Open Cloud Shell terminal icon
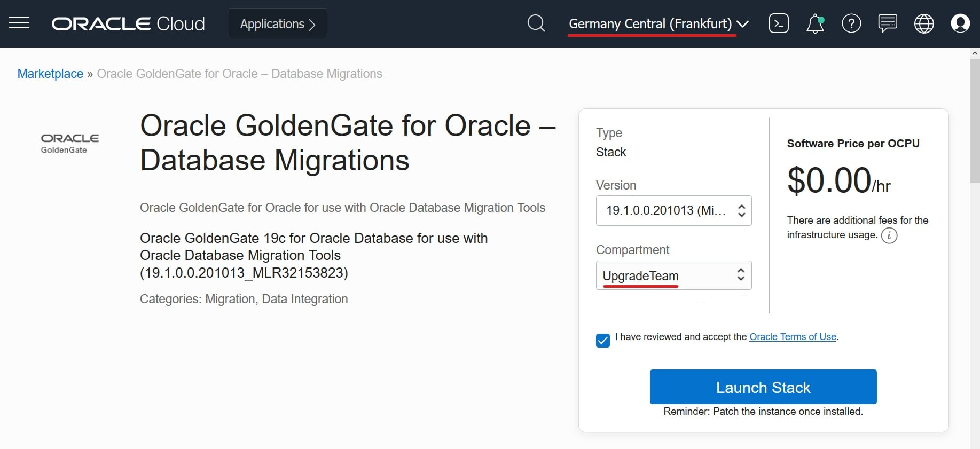 [778, 23]
